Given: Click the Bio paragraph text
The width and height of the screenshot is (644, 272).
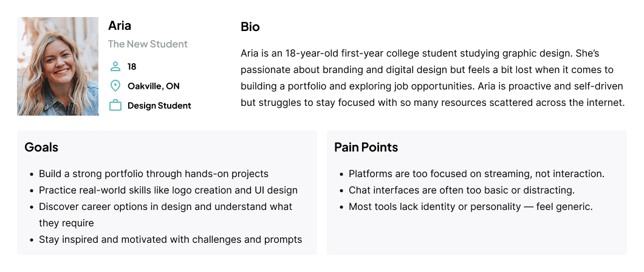Looking at the screenshot, I should (x=433, y=78).
